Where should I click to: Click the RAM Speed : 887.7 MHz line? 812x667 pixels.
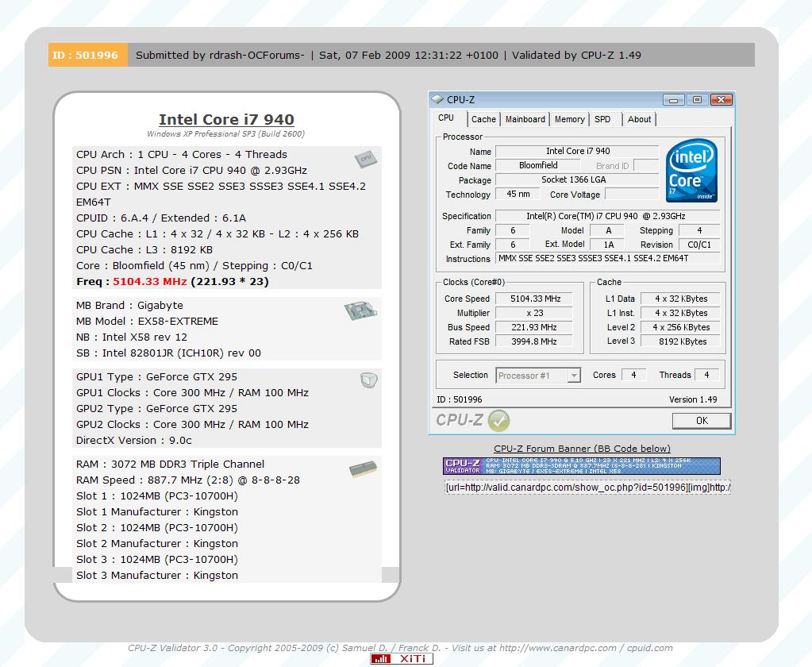click(x=188, y=480)
